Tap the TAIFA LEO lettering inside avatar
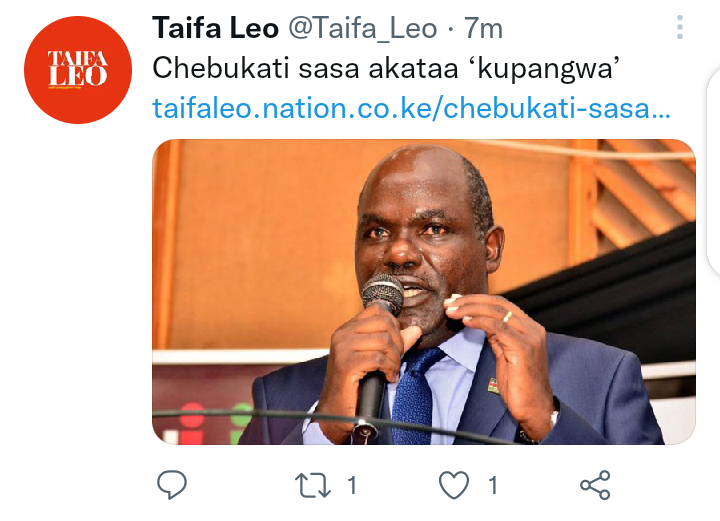Screen dimensions: 720x521 78,69
